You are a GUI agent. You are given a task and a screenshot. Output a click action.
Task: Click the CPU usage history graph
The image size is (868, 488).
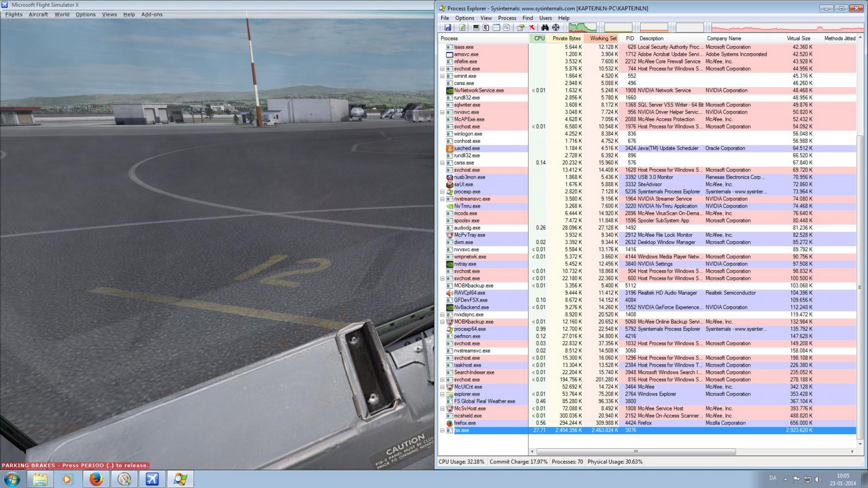click(x=583, y=27)
